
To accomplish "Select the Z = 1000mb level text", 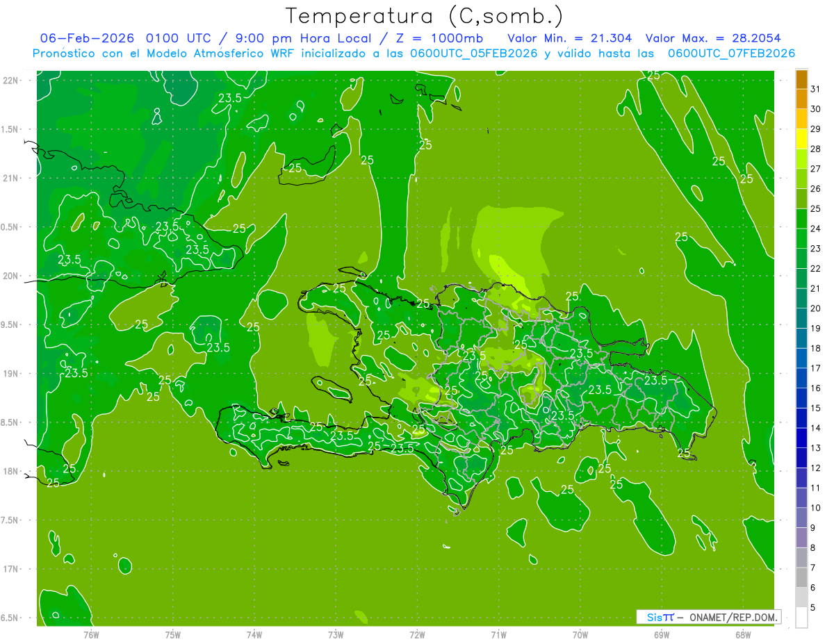I will click(x=440, y=38).
